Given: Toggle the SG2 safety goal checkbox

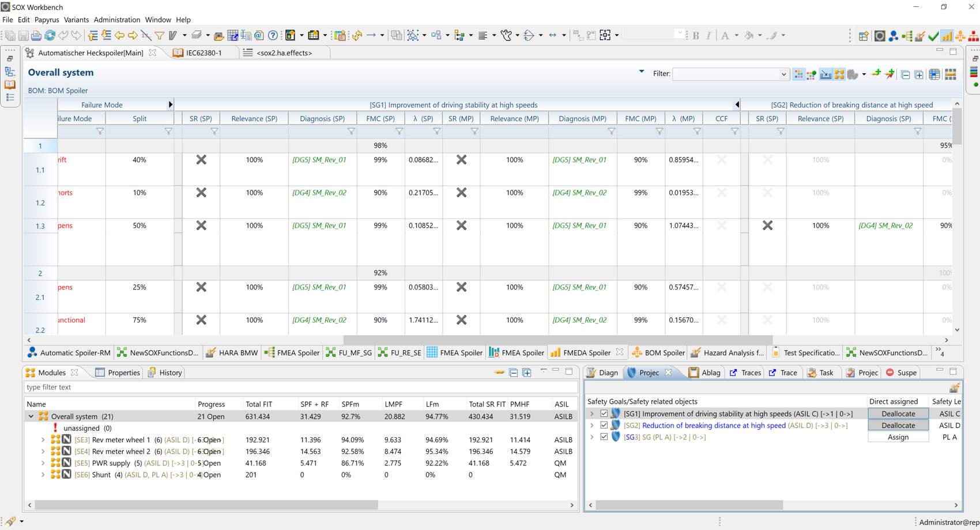Looking at the screenshot, I should [604, 425].
